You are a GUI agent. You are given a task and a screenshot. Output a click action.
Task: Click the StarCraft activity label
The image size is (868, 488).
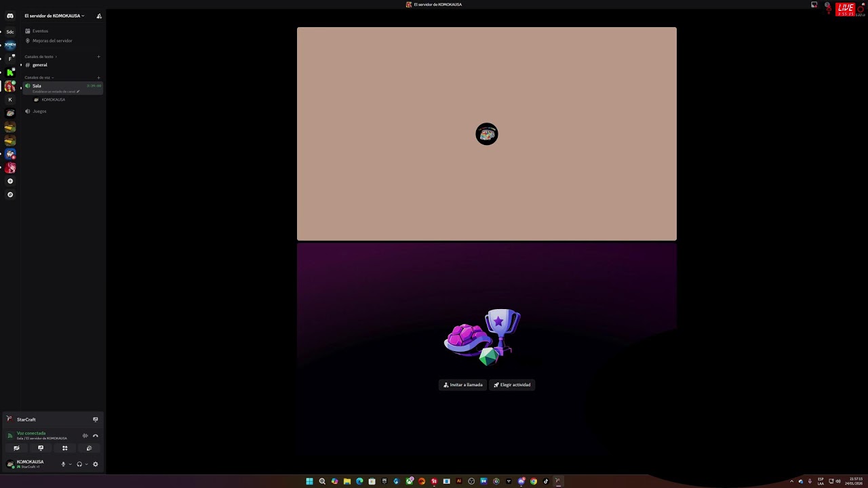[26, 420]
